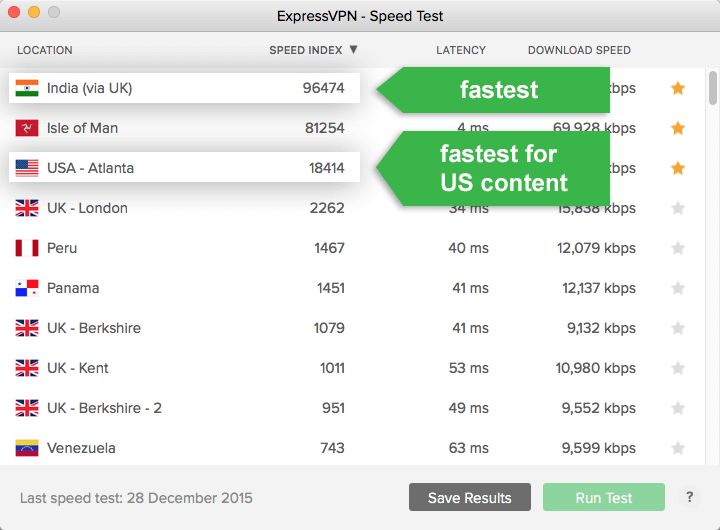Favorite UK - Kent with star

678,367
